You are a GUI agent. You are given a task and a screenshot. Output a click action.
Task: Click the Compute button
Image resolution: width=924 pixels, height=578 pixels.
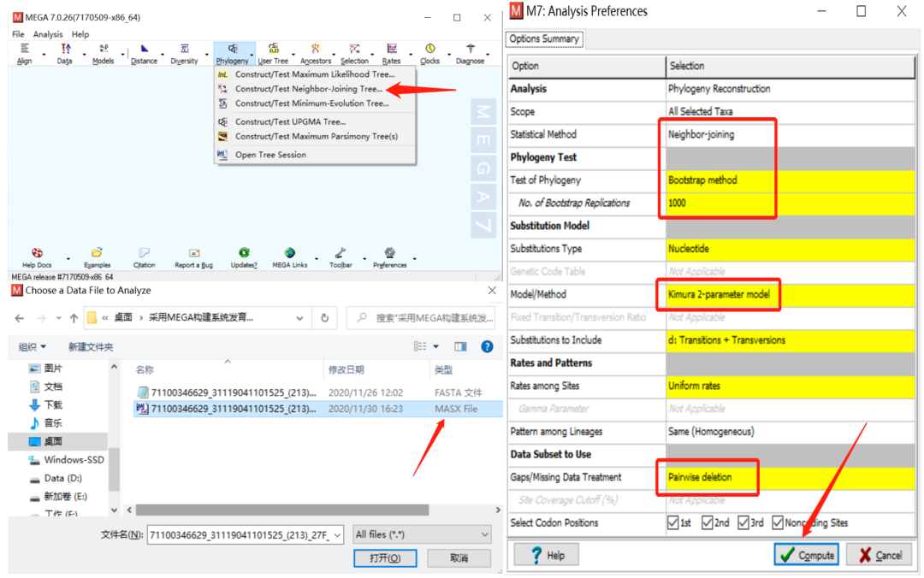coord(806,555)
